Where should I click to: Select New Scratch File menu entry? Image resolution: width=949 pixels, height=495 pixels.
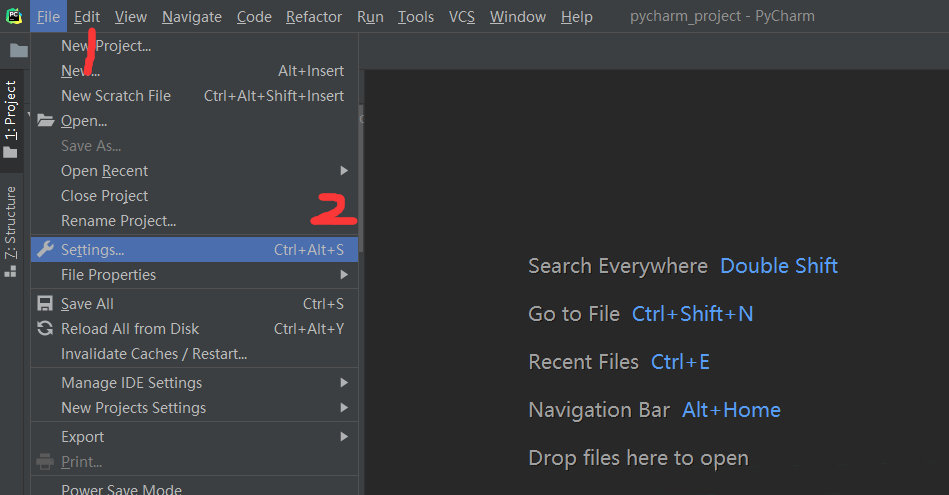[115, 96]
